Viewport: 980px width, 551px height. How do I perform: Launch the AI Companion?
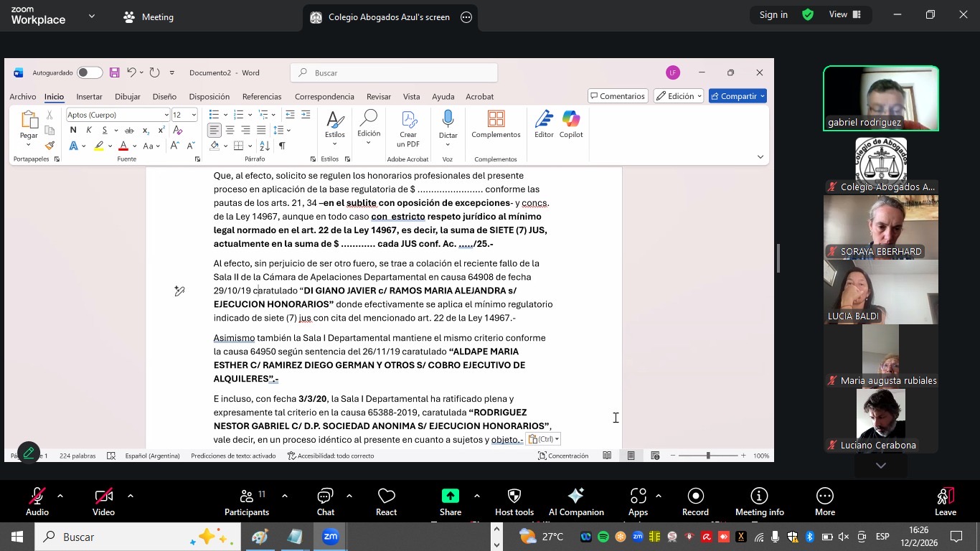[x=575, y=497]
